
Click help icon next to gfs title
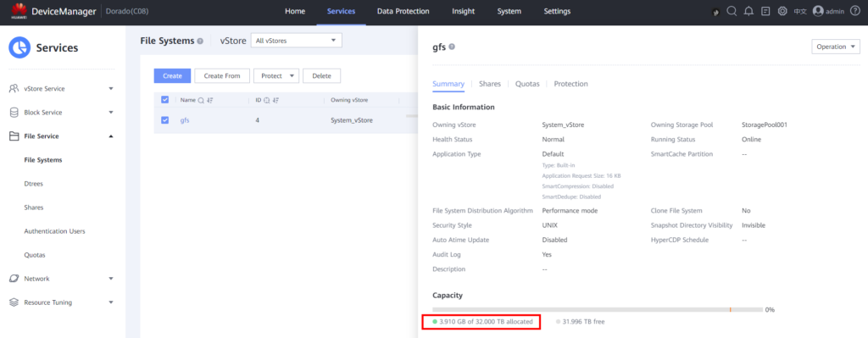pyautogui.click(x=452, y=47)
